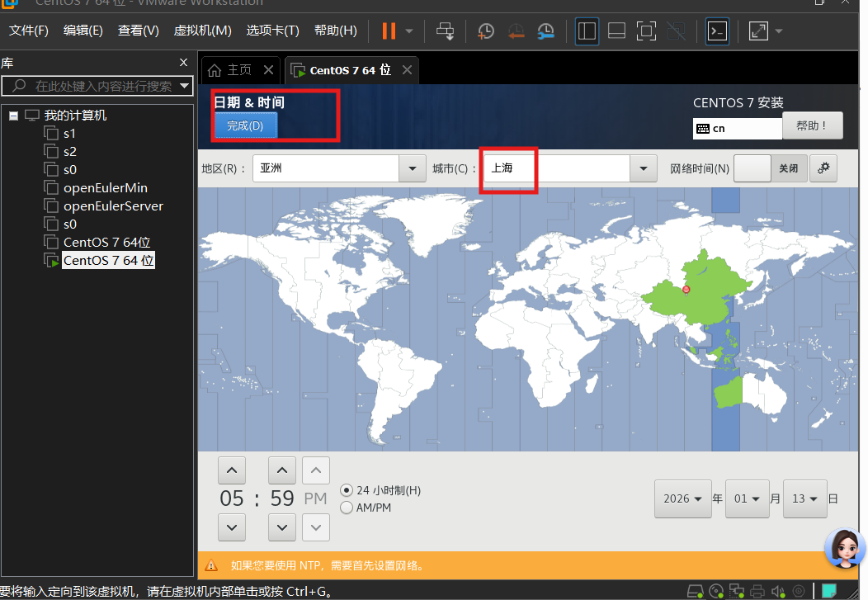
Task: Click the 帮助! help button
Action: click(812, 125)
